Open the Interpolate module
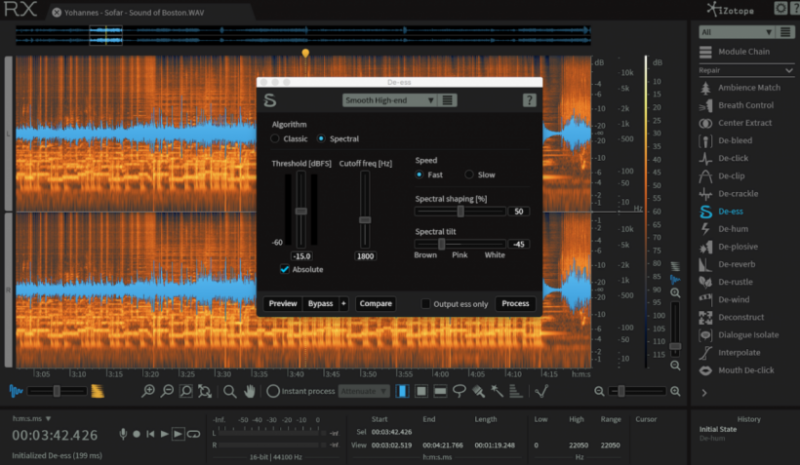 (740, 353)
